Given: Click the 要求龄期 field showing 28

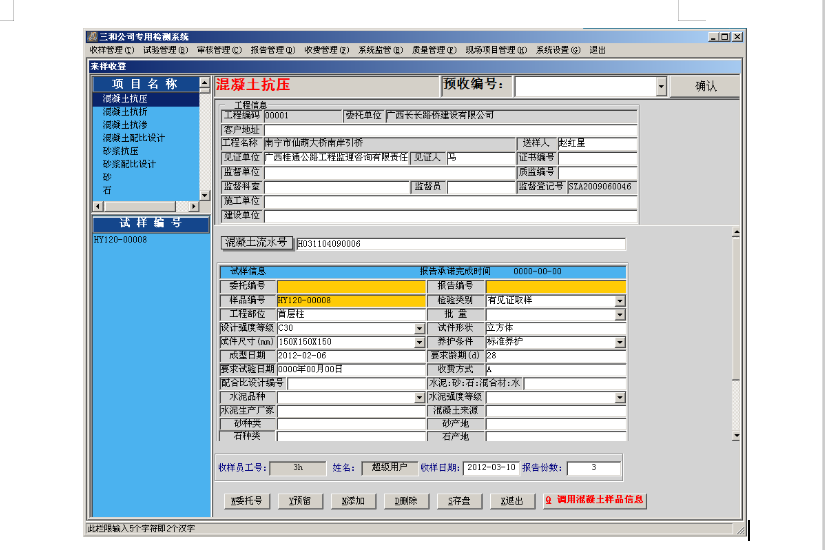Looking at the screenshot, I should pos(556,356).
